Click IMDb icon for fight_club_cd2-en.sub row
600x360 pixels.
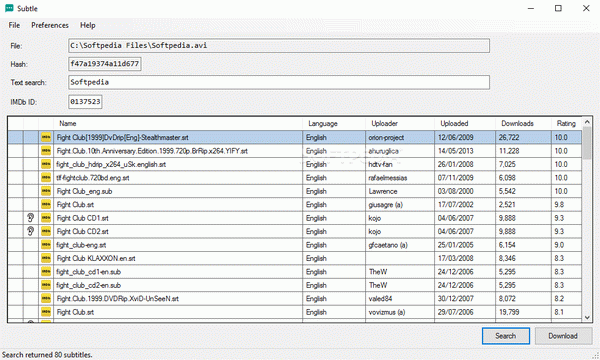coord(46,285)
